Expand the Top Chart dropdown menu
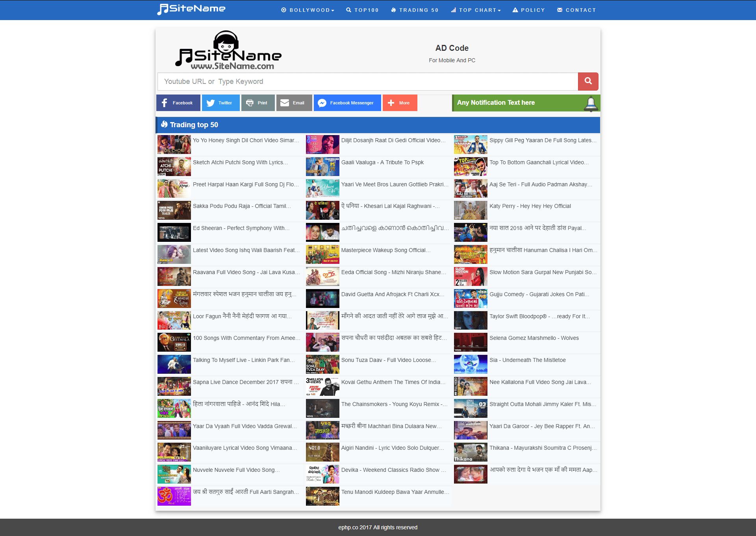Image resolution: width=756 pixels, height=536 pixels. point(476,10)
